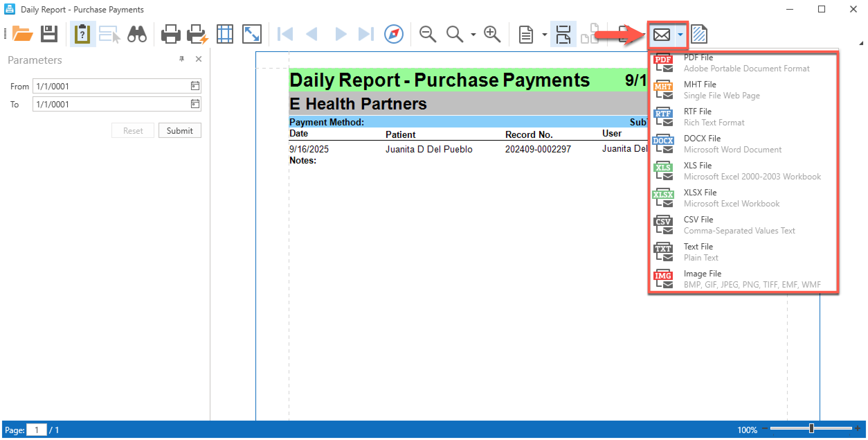Expand the zoom level dropdown arrow
Viewport: 868px width, 440px height.
473,34
